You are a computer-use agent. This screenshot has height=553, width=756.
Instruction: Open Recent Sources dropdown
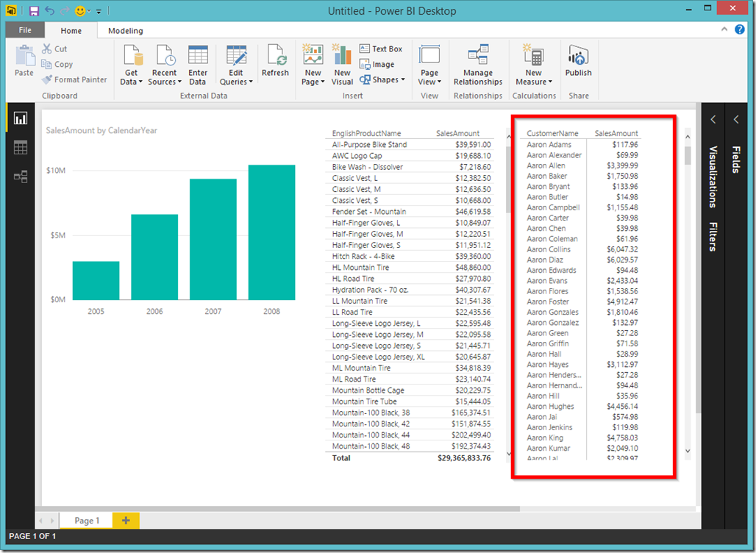pos(165,65)
